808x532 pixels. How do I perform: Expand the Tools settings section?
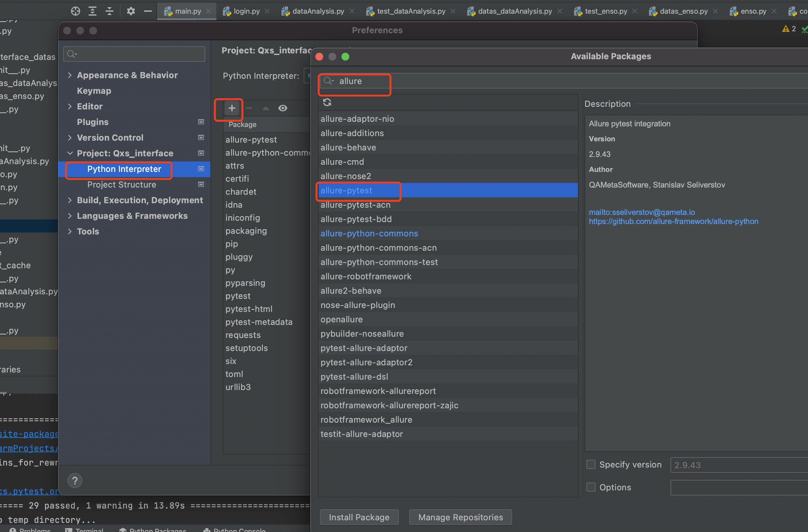pyautogui.click(x=70, y=231)
